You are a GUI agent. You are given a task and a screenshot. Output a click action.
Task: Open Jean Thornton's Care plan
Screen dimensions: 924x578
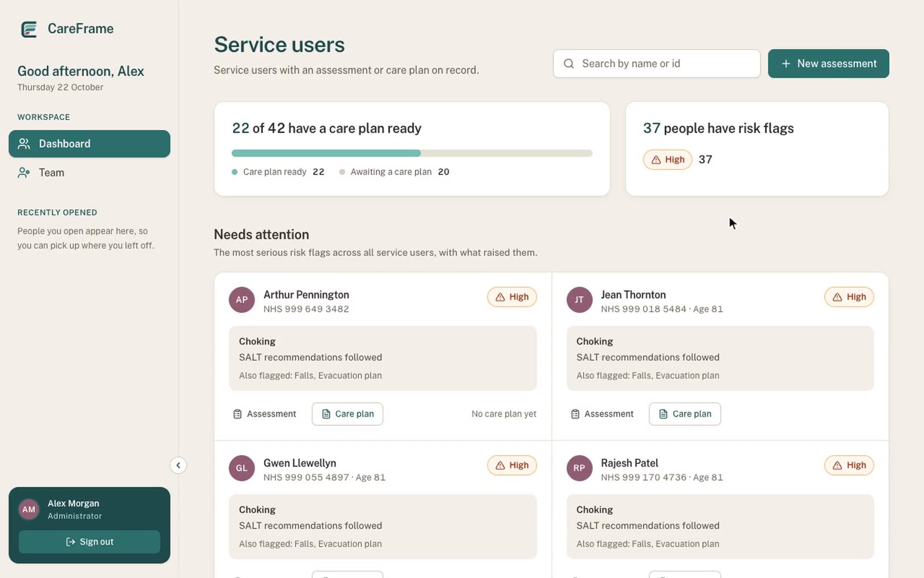tap(685, 414)
